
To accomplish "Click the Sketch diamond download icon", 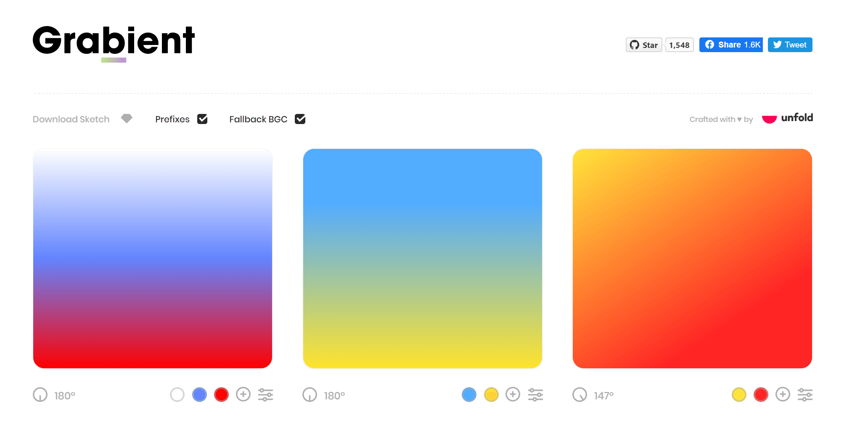I will [127, 119].
